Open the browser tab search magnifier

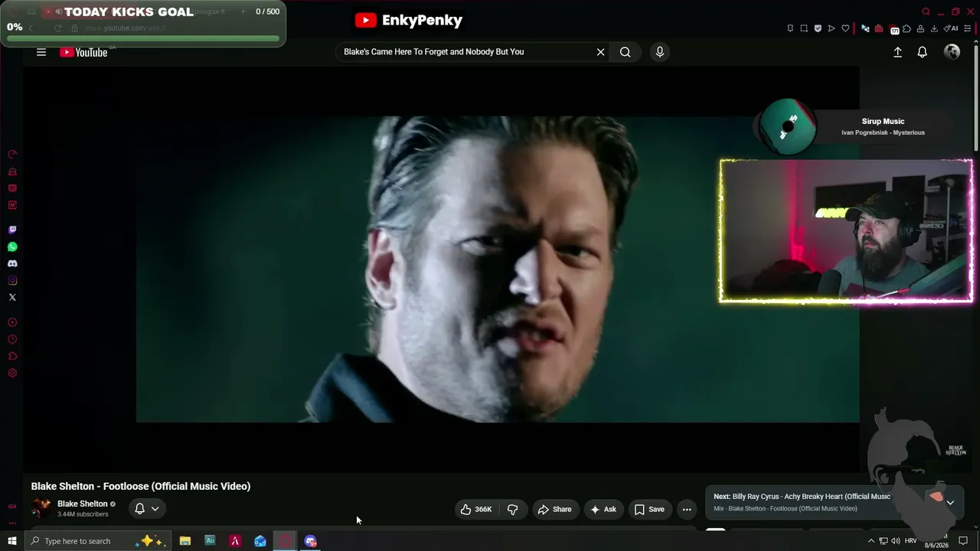(926, 11)
